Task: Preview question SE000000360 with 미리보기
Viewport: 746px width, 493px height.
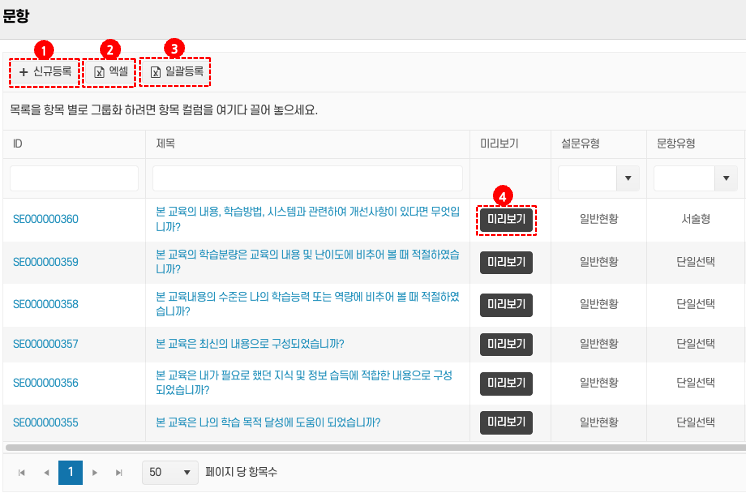Action: click(x=506, y=219)
